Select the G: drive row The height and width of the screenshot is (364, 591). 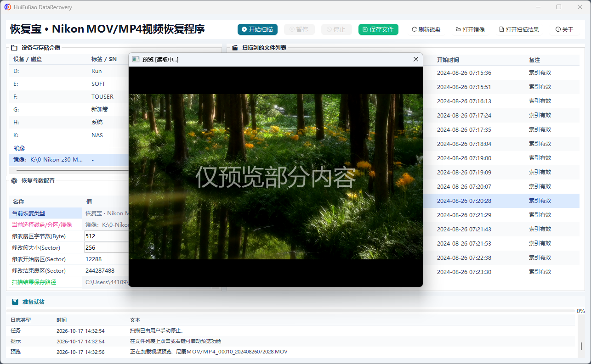(68, 110)
